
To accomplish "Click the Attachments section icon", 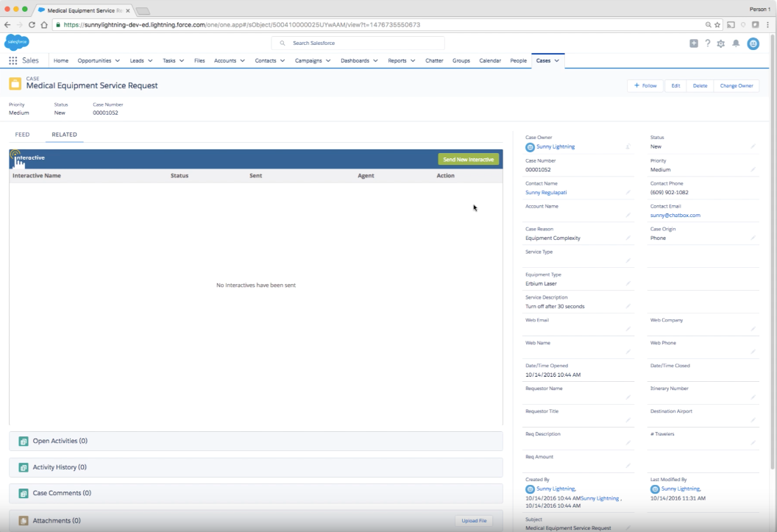I will click(x=24, y=521).
